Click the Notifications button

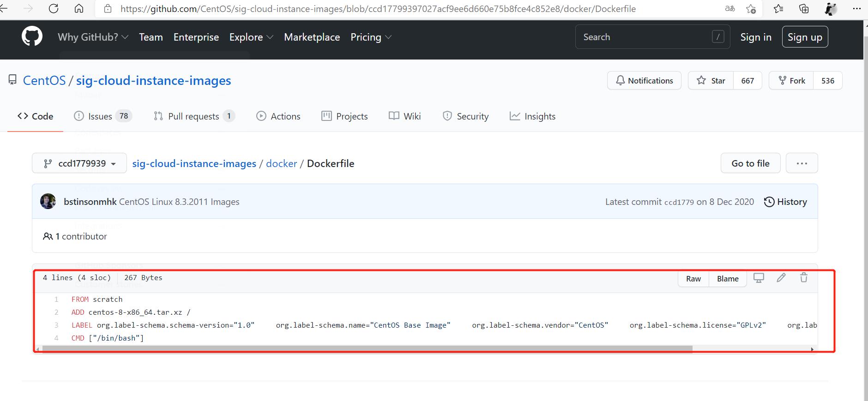pos(644,80)
